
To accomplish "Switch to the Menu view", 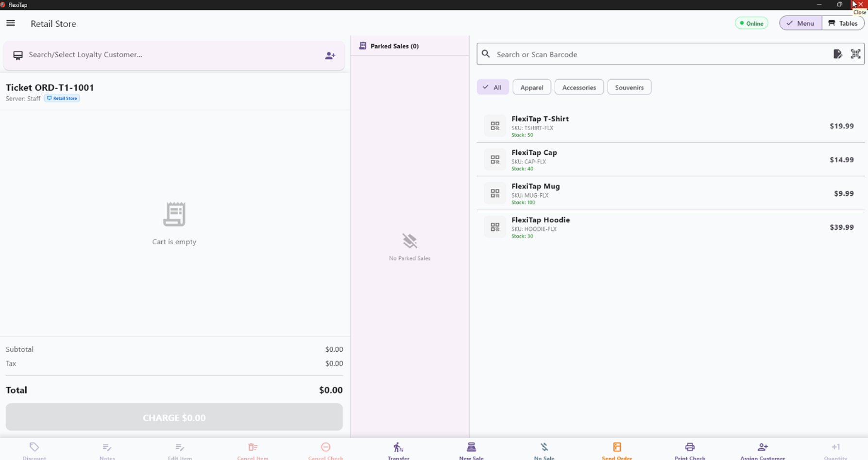I will click(800, 23).
